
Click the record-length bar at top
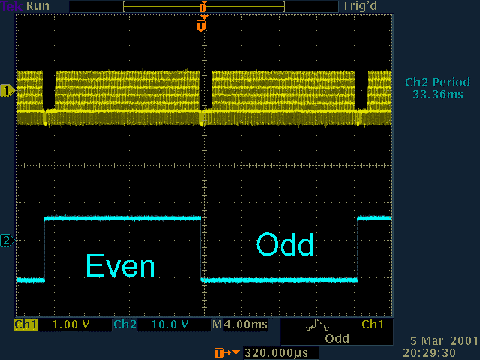click(204, 7)
